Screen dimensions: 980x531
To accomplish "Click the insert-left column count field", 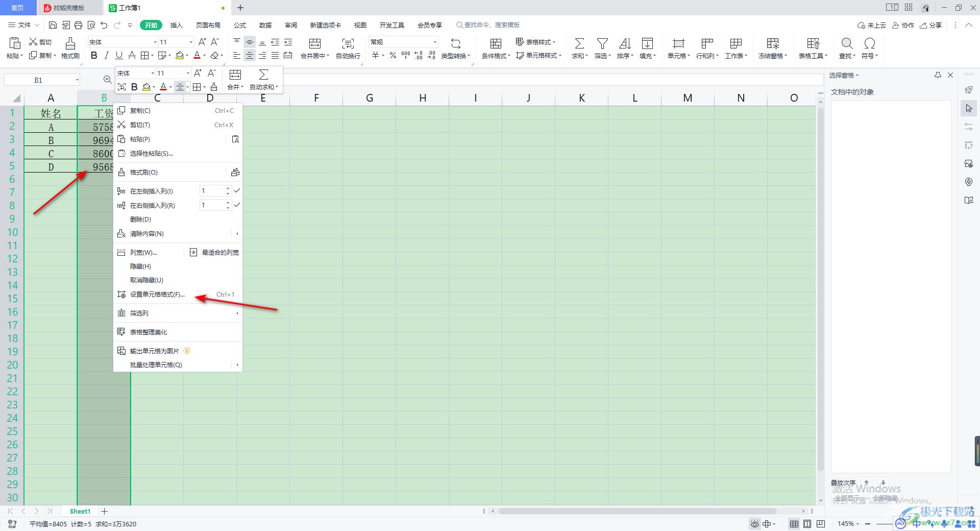I will [215, 190].
